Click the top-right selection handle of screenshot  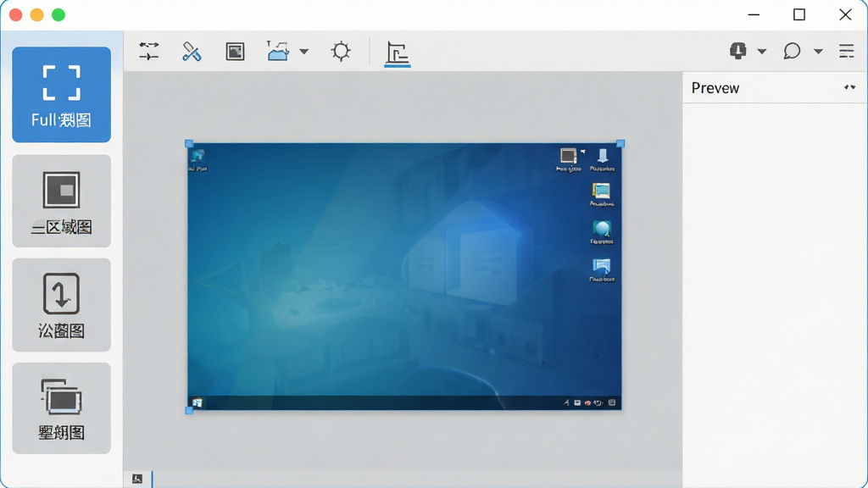click(620, 144)
